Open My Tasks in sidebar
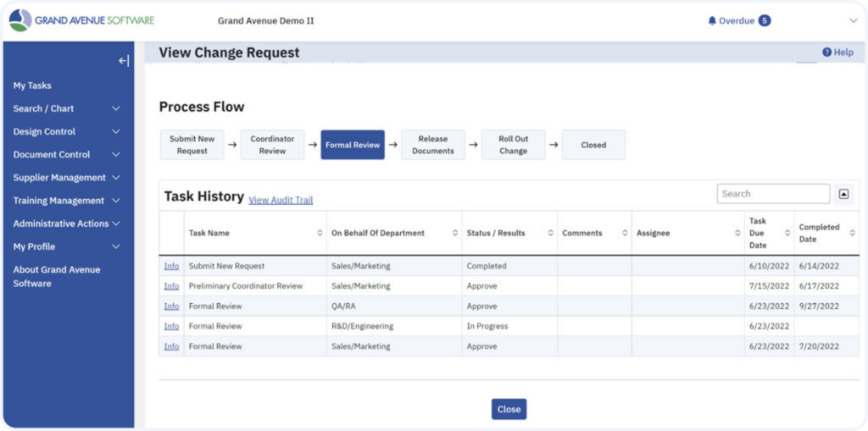 click(x=32, y=86)
